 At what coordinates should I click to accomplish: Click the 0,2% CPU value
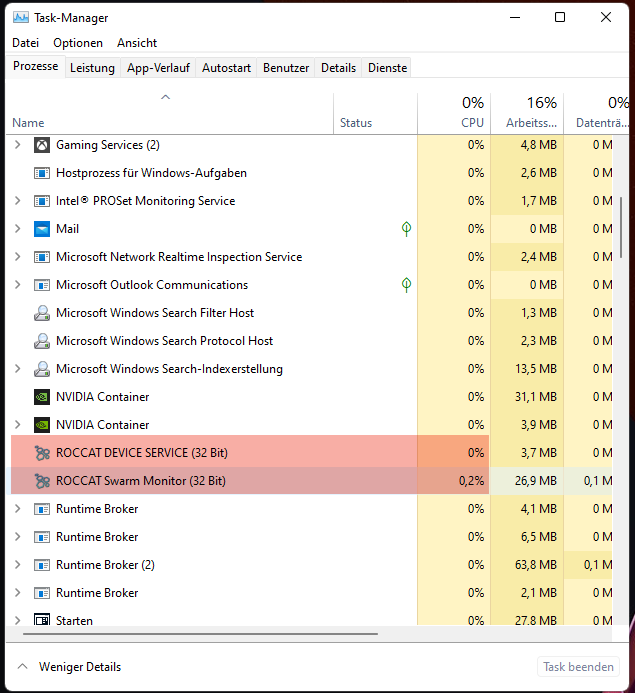pyautogui.click(x=471, y=481)
